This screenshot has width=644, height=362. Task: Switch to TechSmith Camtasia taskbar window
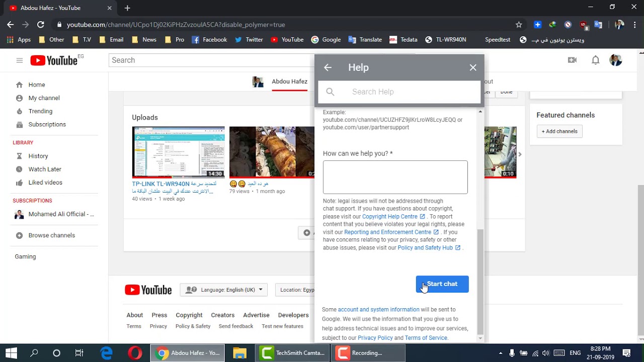tap(293, 353)
